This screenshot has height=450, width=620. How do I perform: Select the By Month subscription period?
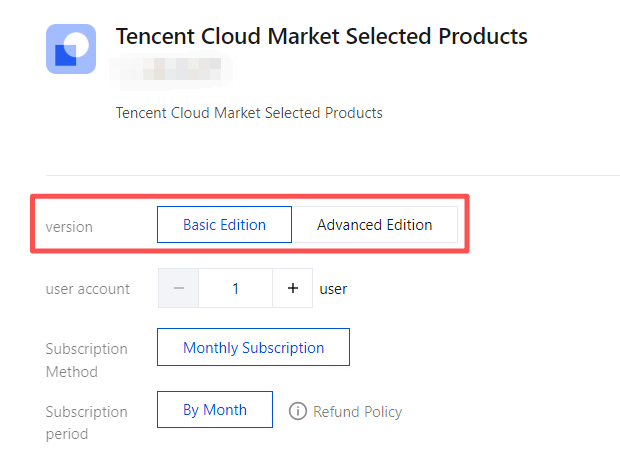pyautogui.click(x=214, y=410)
